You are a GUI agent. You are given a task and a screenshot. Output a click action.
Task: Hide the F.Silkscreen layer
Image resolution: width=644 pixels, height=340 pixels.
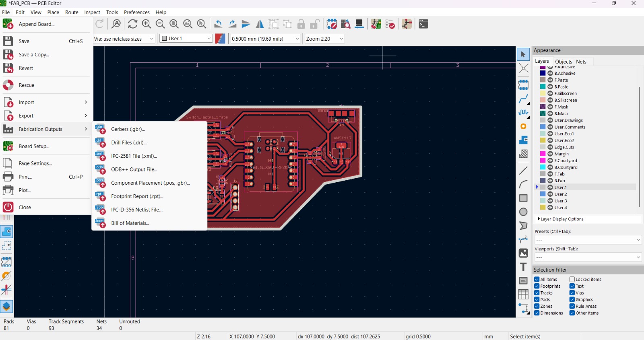coord(550,93)
